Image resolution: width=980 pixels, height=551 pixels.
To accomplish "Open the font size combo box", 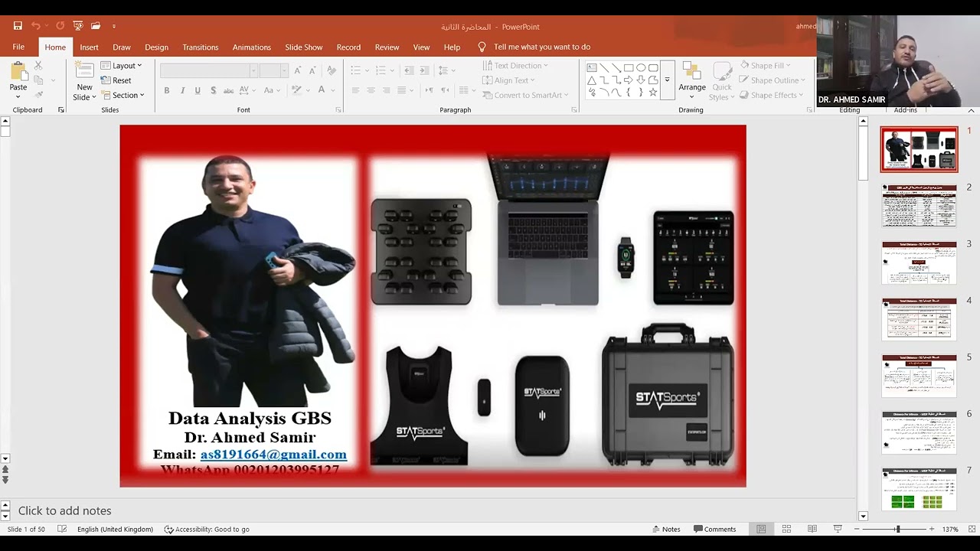I will point(273,70).
